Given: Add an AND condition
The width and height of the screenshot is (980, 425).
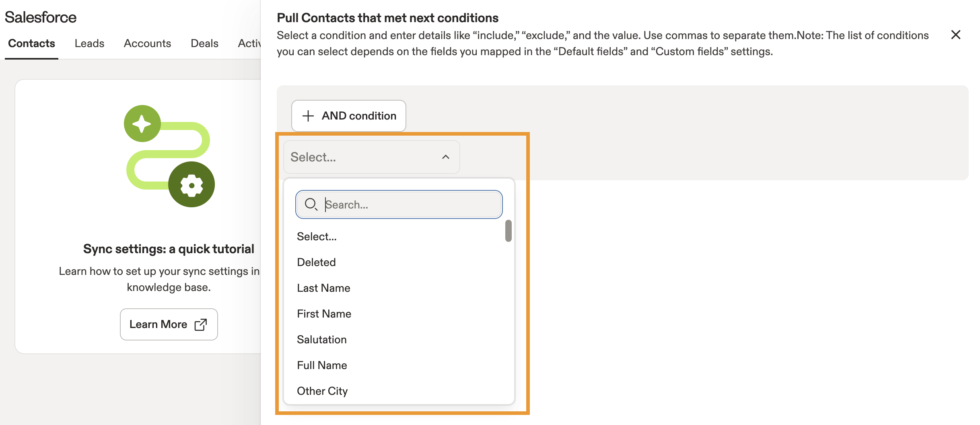Looking at the screenshot, I should (348, 116).
